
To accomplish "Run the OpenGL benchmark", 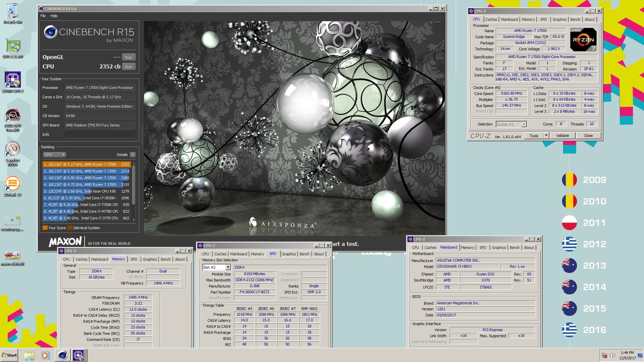I will coord(129,57).
